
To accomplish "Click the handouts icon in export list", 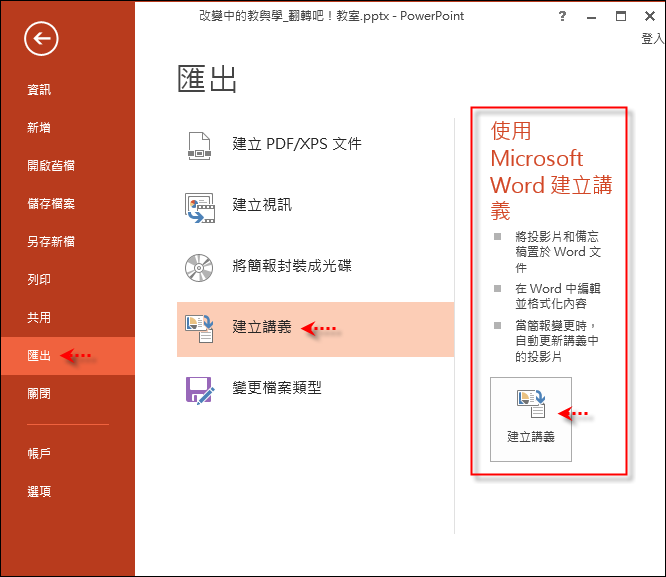I will click(199, 328).
